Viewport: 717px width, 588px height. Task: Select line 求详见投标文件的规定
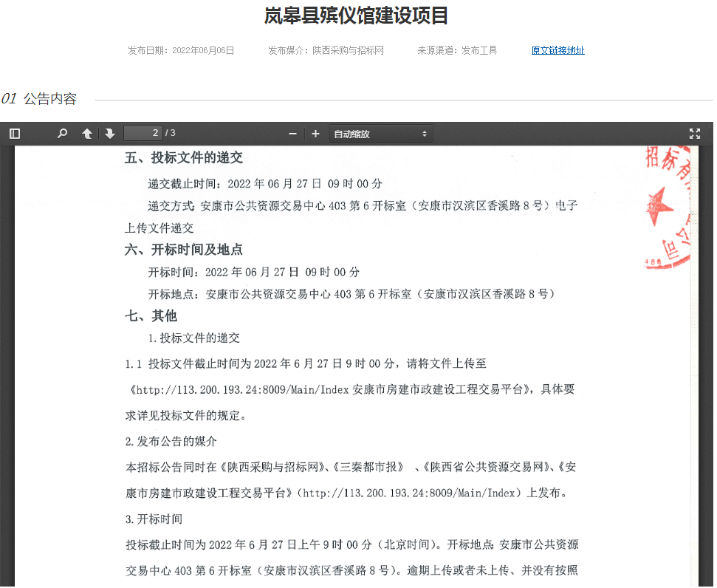point(186,415)
